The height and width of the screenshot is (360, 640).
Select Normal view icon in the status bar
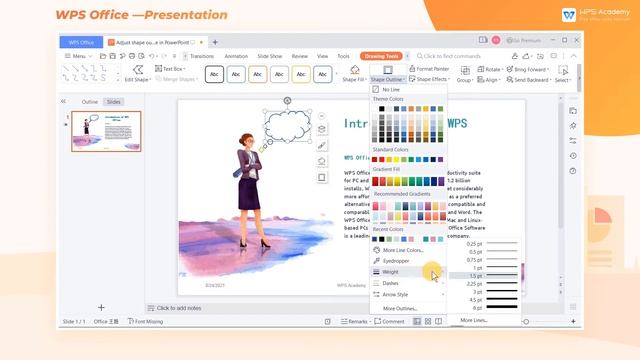point(417,322)
